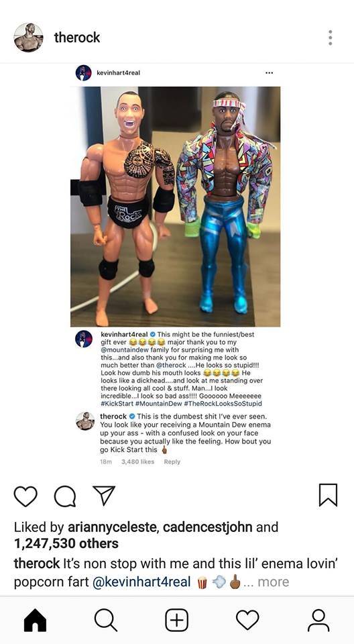Open comments with the speech bubble icon
This screenshot has width=354, height=644.
(x=65, y=496)
